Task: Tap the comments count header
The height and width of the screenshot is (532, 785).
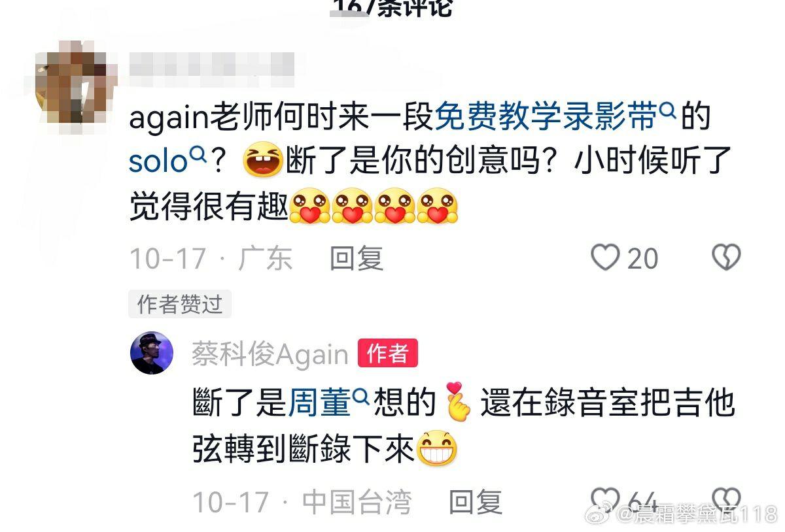Action: pos(392,7)
